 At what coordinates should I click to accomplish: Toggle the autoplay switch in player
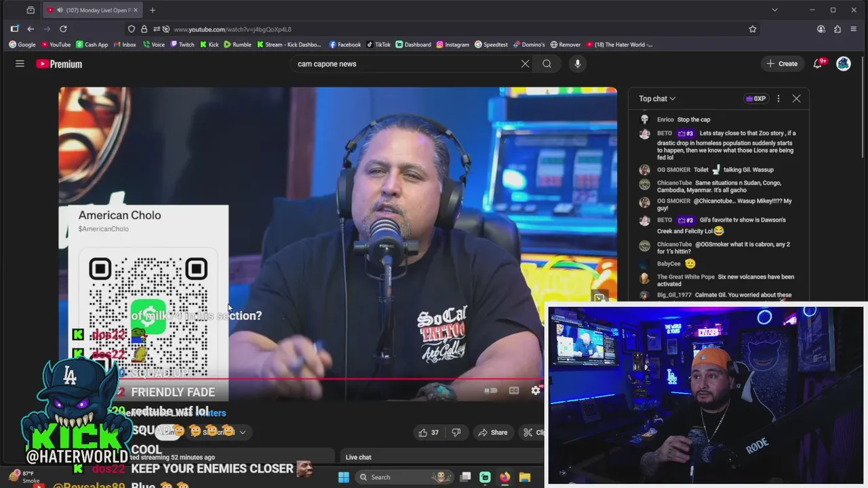click(491, 390)
